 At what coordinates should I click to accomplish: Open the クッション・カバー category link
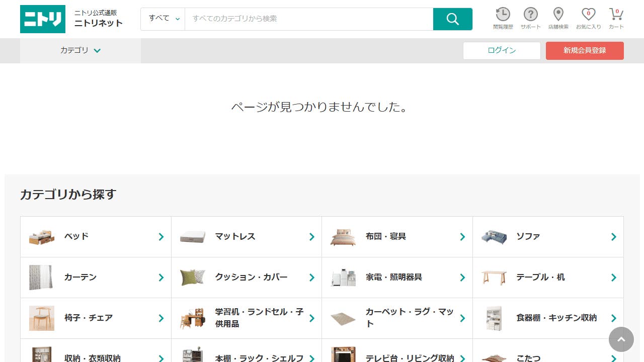[247, 278]
